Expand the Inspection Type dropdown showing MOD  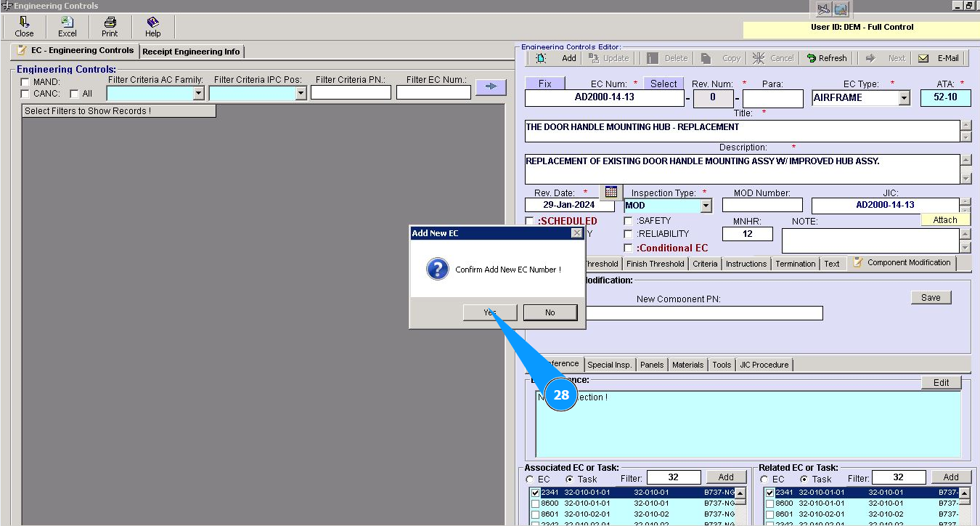706,206
